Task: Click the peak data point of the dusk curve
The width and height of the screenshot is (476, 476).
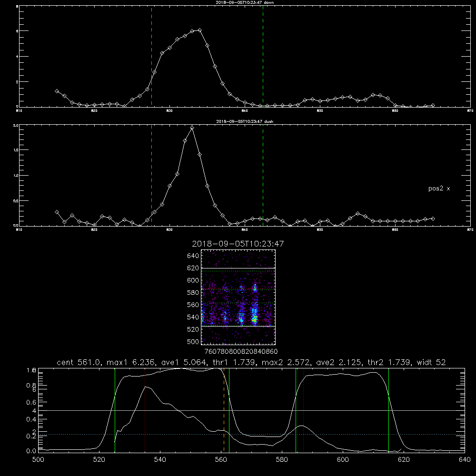Action: click(x=192, y=128)
